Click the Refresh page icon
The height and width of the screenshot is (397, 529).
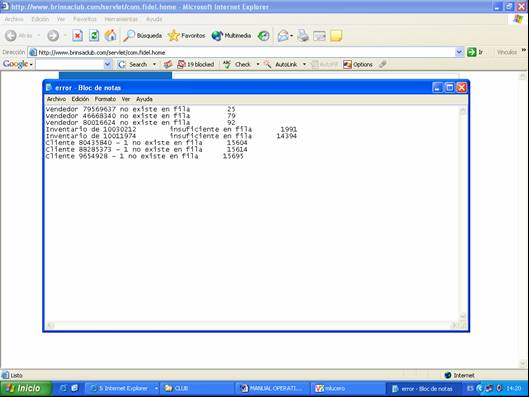pyautogui.click(x=94, y=35)
